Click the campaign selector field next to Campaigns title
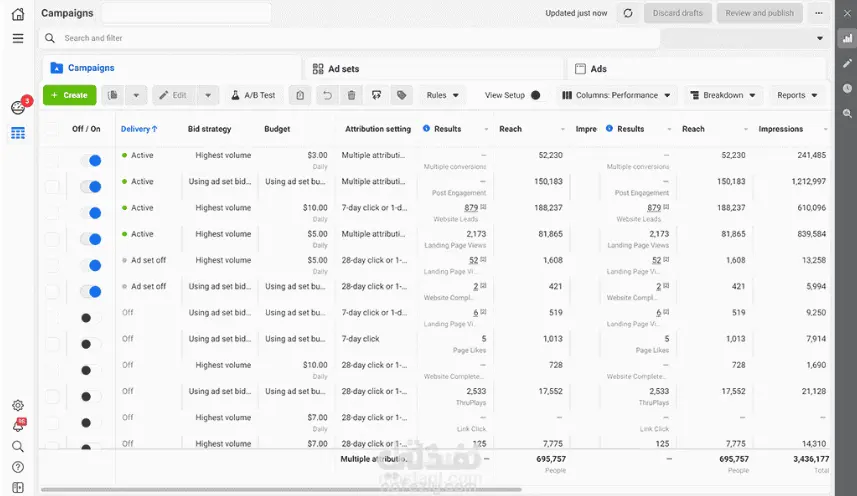The height and width of the screenshot is (496, 857). [x=186, y=13]
